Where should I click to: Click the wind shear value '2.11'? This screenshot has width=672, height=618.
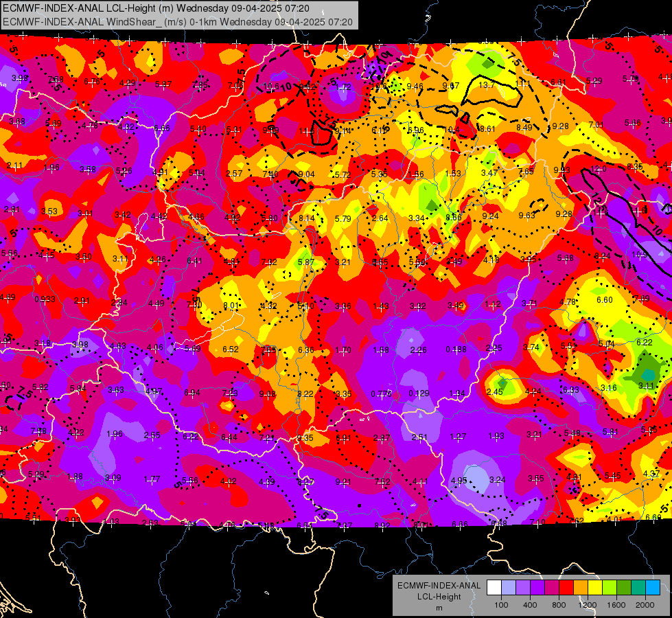14,165
